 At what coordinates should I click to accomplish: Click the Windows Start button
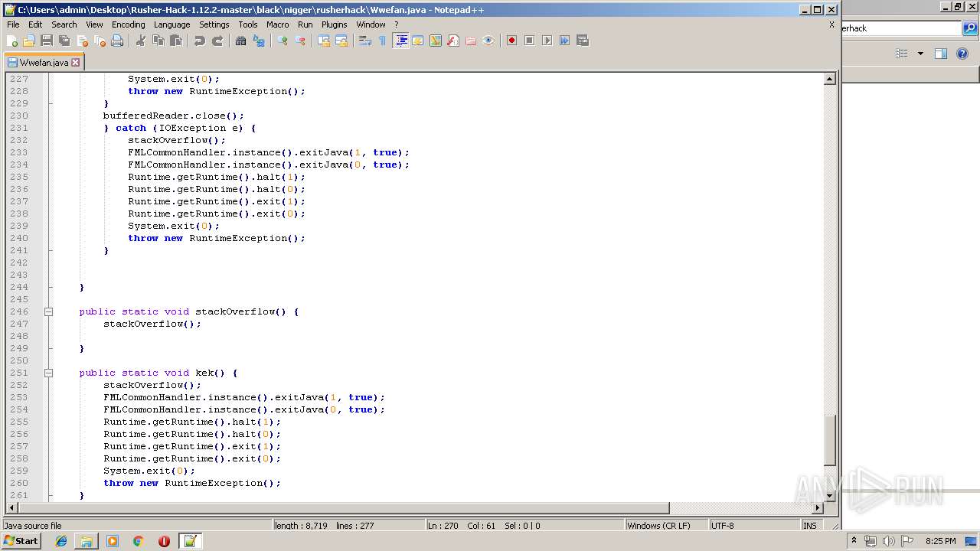tap(21, 541)
